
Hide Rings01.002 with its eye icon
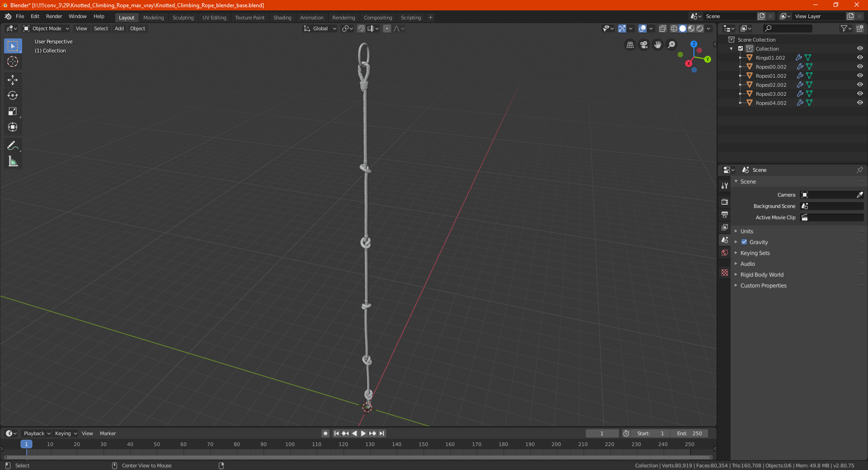(860, 58)
